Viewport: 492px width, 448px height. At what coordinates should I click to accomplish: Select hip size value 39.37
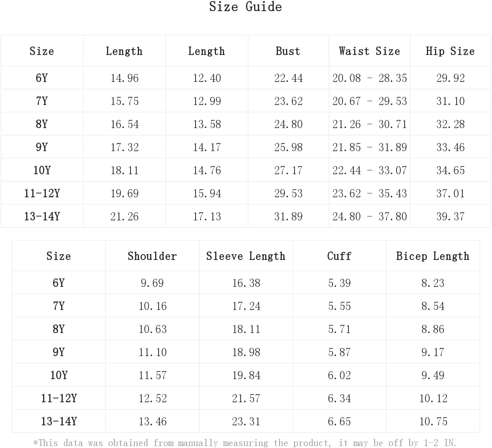pos(450,216)
